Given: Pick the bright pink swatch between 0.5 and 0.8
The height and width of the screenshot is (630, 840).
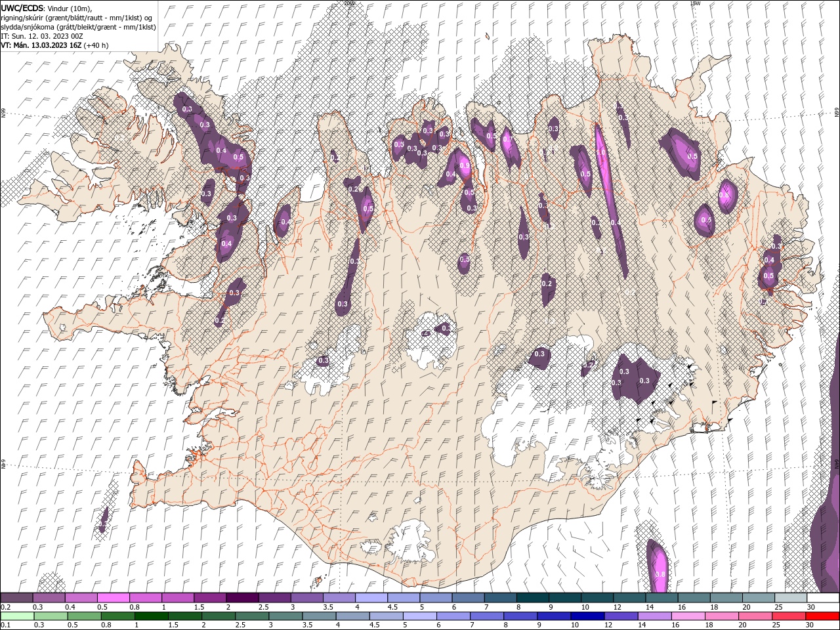Looking at the screenshot, I should click(114, 598).
